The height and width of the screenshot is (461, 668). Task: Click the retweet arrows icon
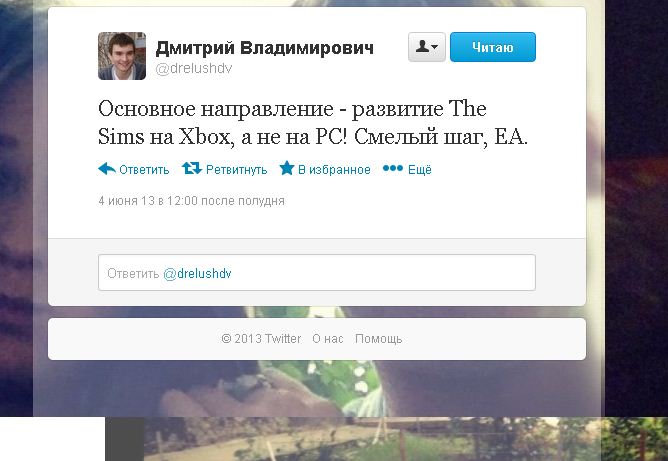coord(192,168)
